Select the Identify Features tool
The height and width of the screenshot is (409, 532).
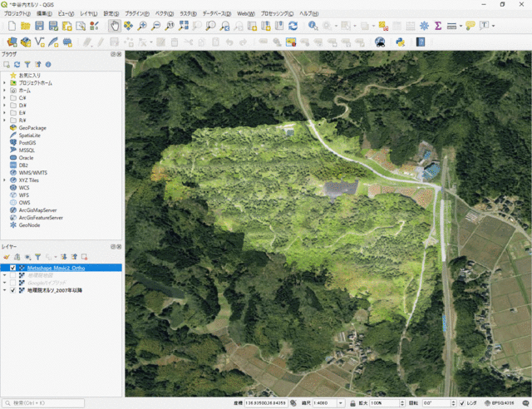point(313,26)
